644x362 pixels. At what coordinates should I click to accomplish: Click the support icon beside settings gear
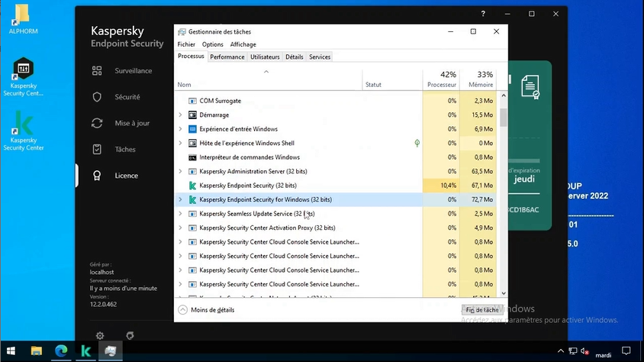tap(130, 335)
